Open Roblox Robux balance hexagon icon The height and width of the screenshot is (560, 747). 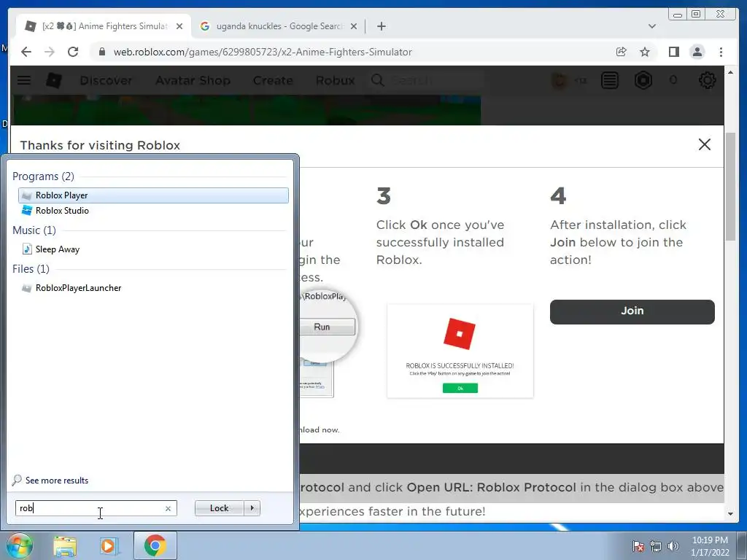click(643, 80)
